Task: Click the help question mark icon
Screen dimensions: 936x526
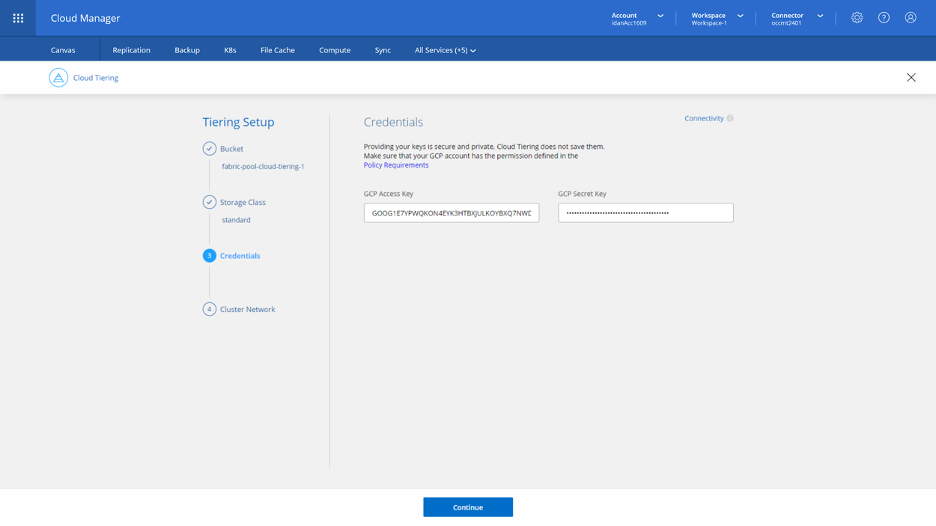Action: (x=884, y=18)
